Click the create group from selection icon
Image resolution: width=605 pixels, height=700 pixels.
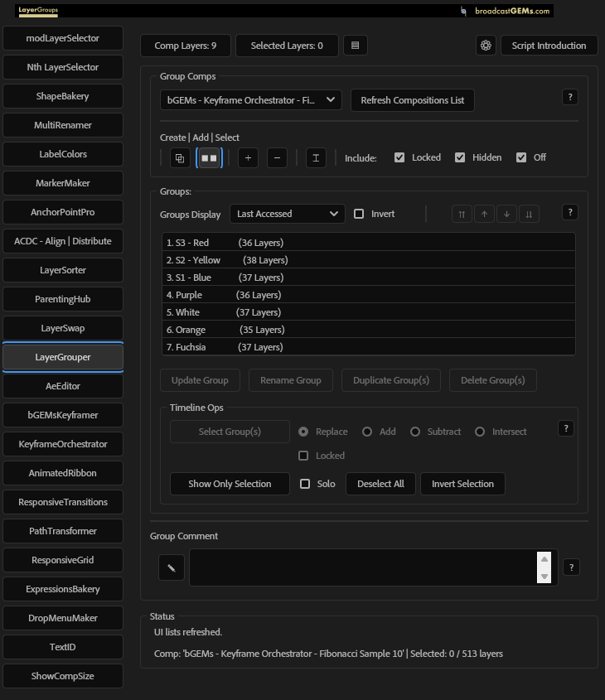point(180,158)
